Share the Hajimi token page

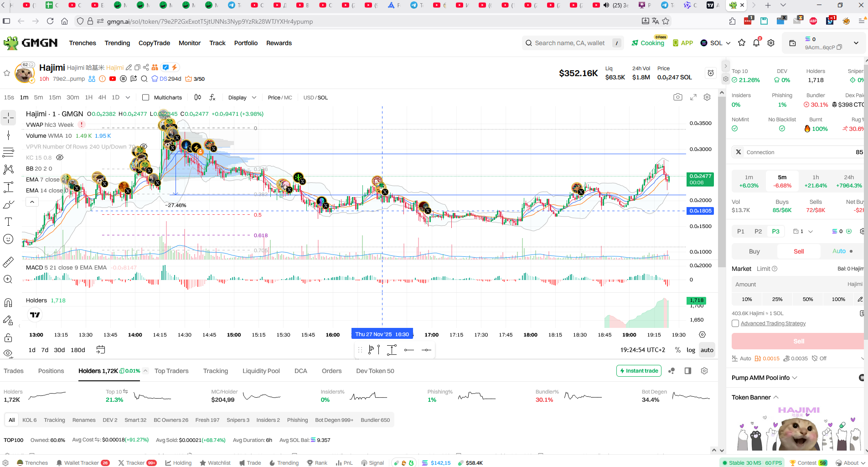(146, 67)
